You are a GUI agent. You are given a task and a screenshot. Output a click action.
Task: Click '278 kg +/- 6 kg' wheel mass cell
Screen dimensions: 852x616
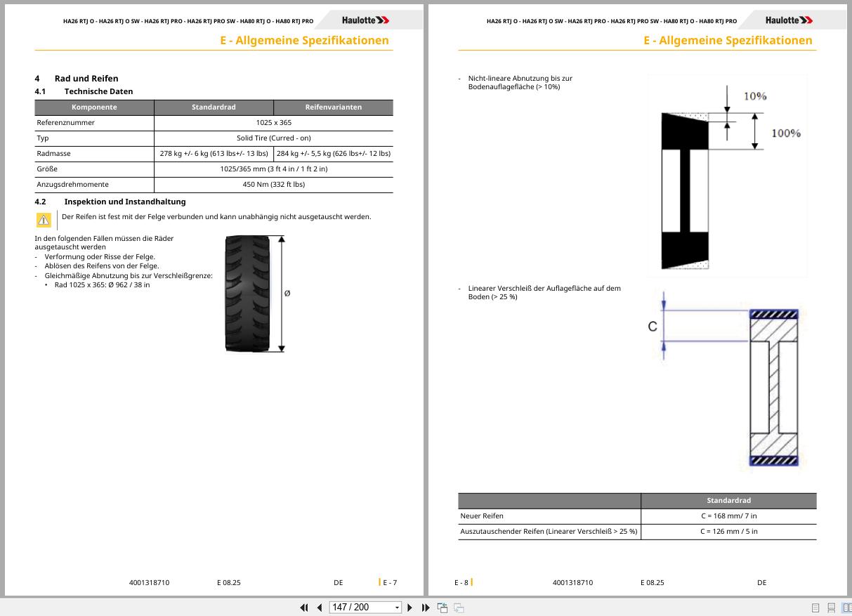point(214,154)
